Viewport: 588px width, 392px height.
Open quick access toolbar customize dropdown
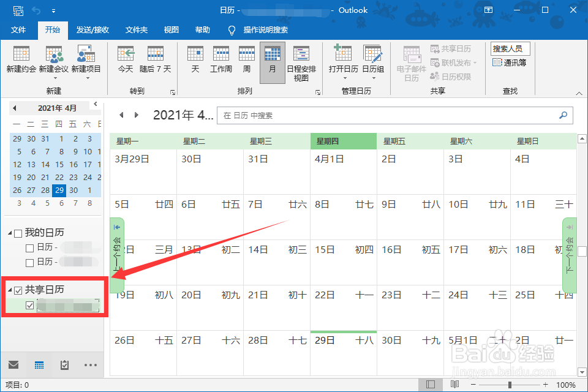click(54, 11)
